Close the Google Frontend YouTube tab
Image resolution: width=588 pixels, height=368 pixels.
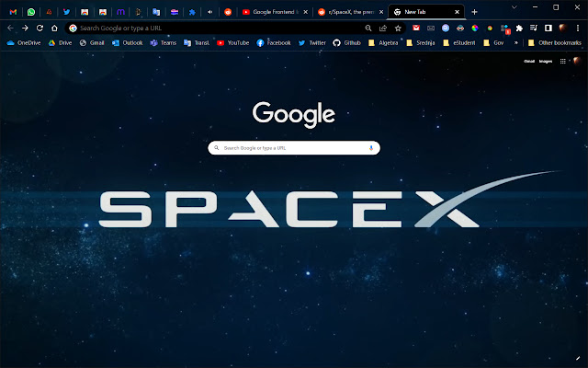tap(306, 12)
